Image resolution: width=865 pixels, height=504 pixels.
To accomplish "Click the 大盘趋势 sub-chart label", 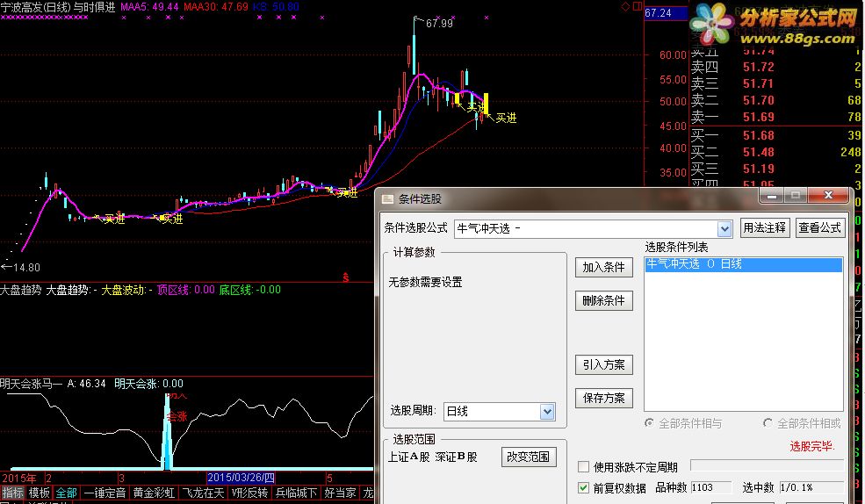I will pos(20,290).
